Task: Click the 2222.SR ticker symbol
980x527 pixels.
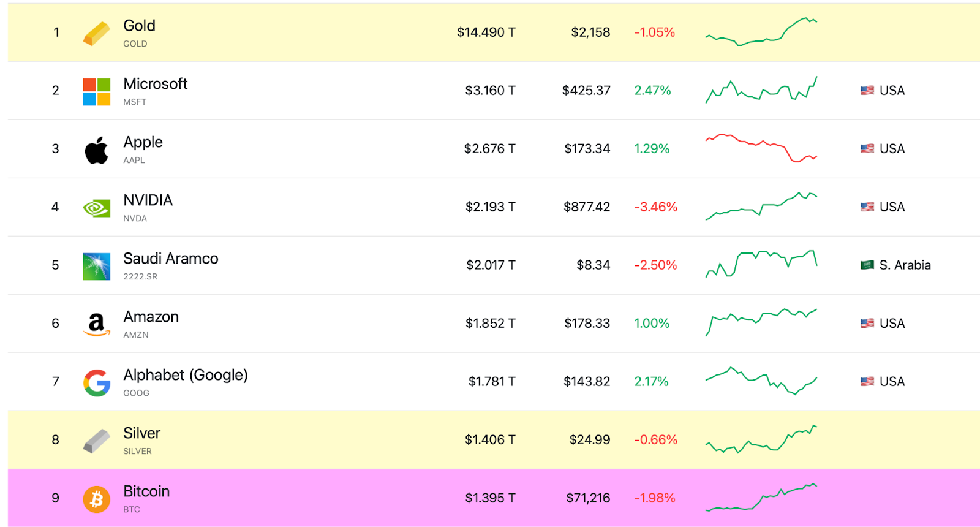Action: pyautogui.click(x=140, y=276)
